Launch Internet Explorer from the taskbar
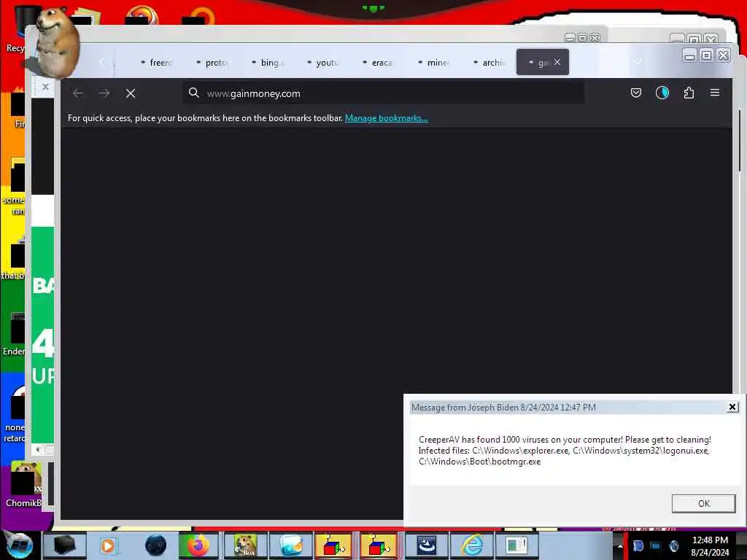The height and width of the screenshot is (560, 747). (471, 545)
